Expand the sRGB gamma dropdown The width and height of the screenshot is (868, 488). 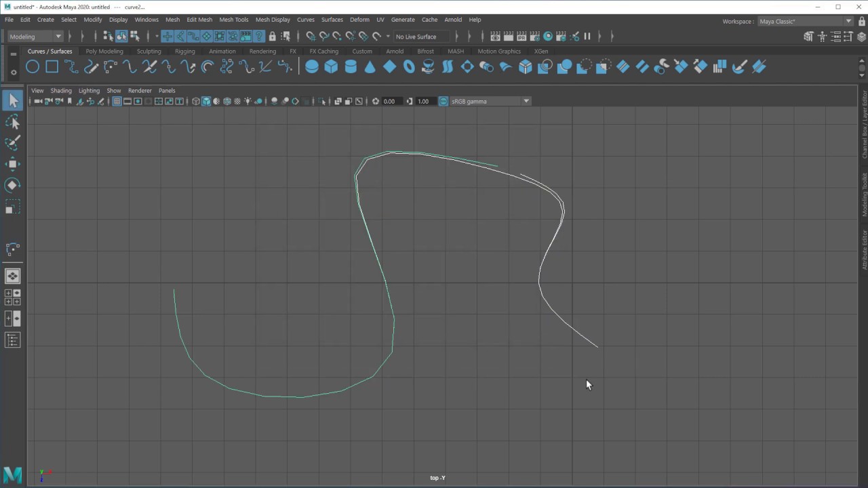tap(490, 101)
